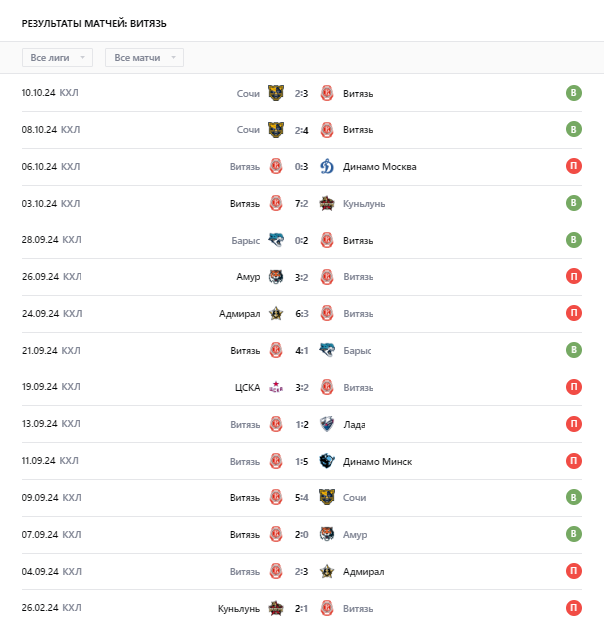The height and width of the screenshot is (626, 604).
Task: Click Lada logo in 13.09.24 match
Action: (x=326, y=424)
